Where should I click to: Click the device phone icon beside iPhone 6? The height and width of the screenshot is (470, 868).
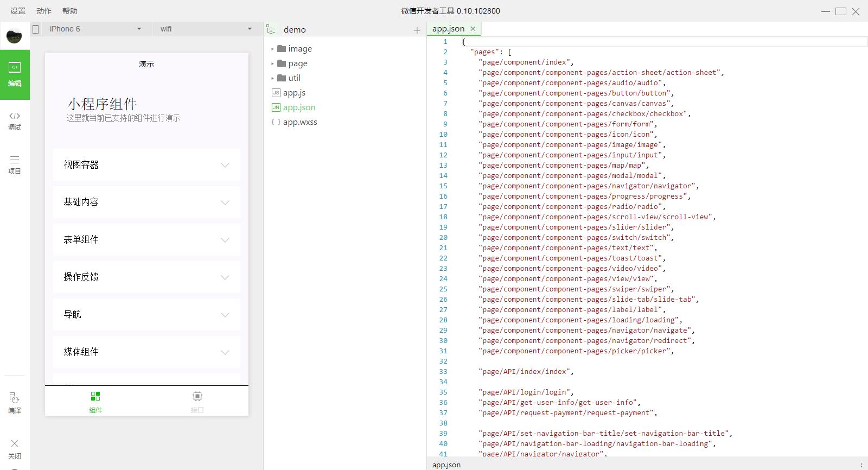tap(36, 29)
